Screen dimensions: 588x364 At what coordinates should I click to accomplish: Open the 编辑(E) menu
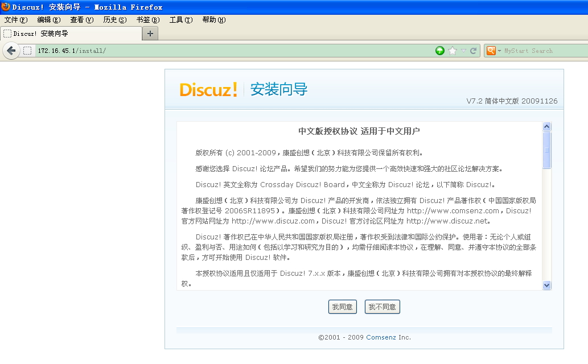(x=49, y=20)
